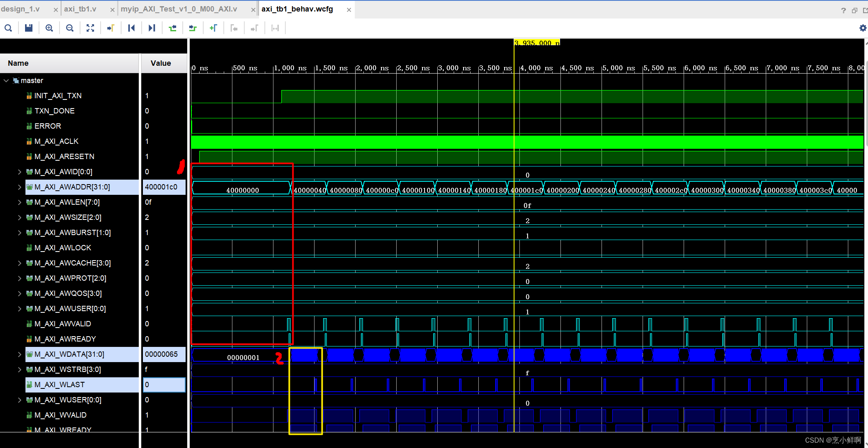Screen dimensions: 868x448
Task: Click the Value column header
Action: [164, 63]
